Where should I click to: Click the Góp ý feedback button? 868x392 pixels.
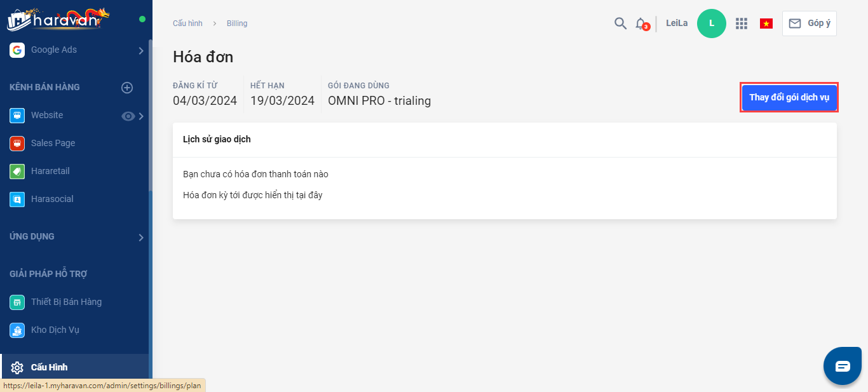[x=810, y=24]
